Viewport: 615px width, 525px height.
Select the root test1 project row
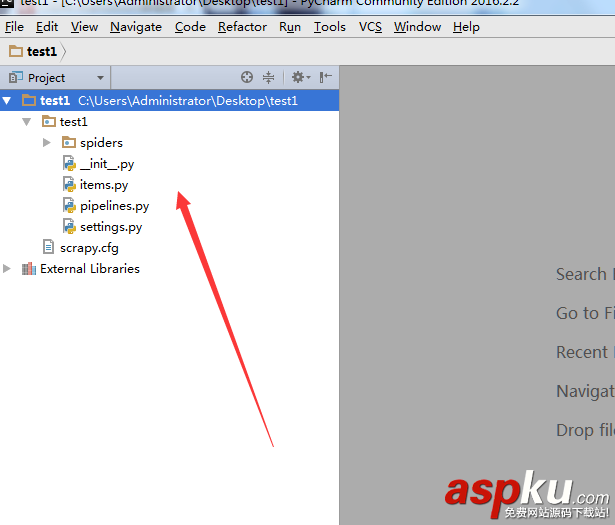169,101
